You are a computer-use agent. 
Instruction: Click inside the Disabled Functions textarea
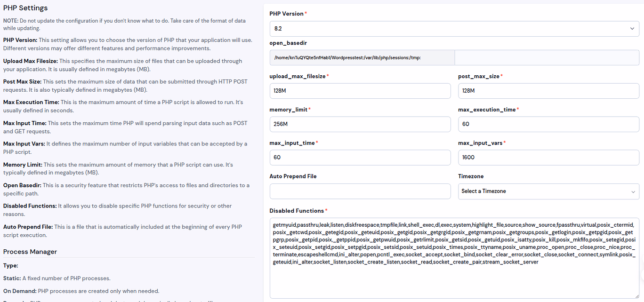(x=454, y=258)
